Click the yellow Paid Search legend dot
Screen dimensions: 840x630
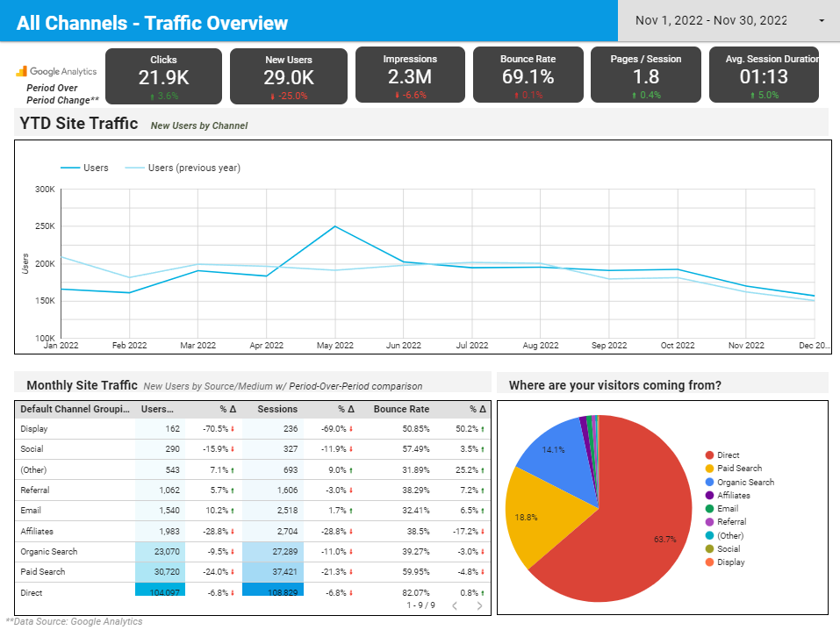pyautogui.click(x=709, y=469)
